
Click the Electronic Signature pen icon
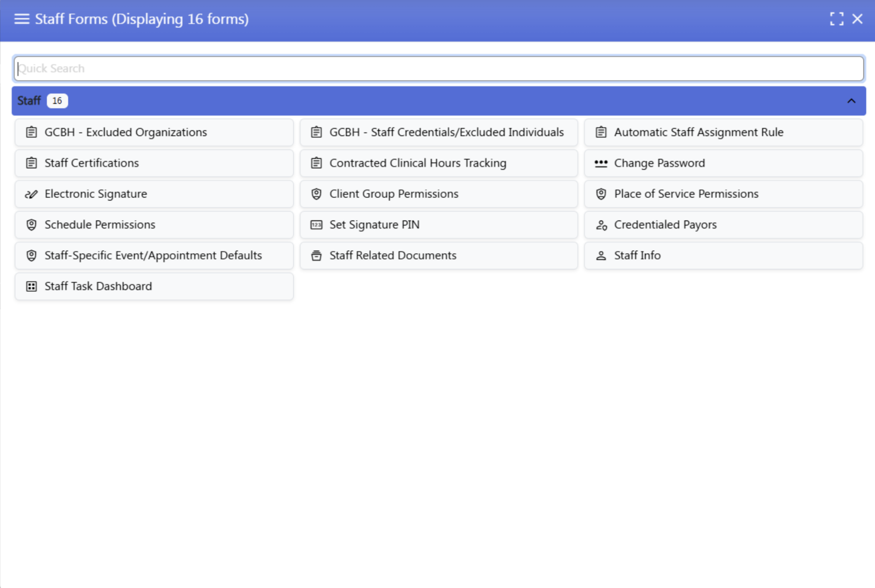(32, 194)
